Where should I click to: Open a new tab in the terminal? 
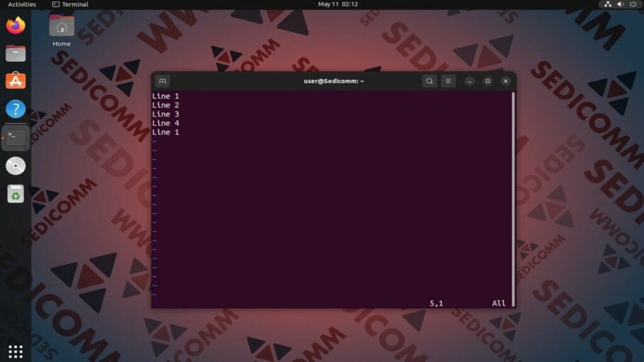(x=163, y=81)
